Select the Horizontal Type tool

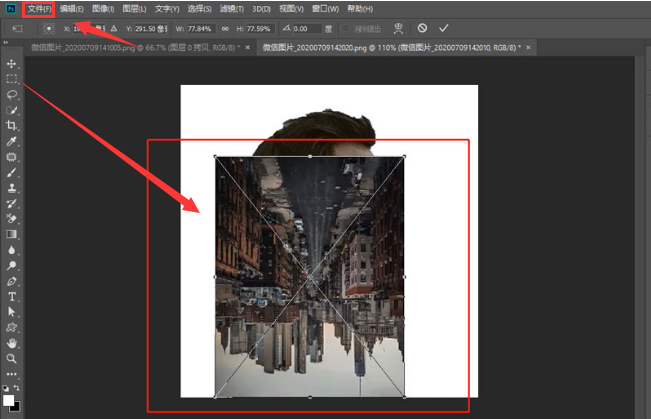click(x=12, y=296)
